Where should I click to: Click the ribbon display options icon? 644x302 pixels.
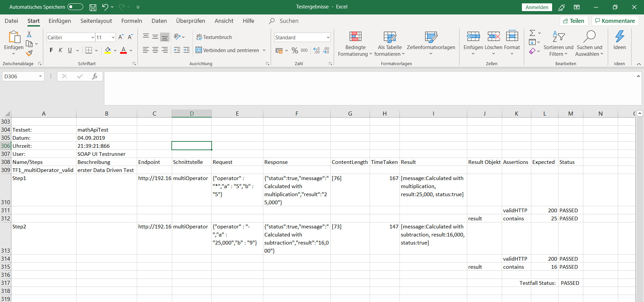(577, 7)
